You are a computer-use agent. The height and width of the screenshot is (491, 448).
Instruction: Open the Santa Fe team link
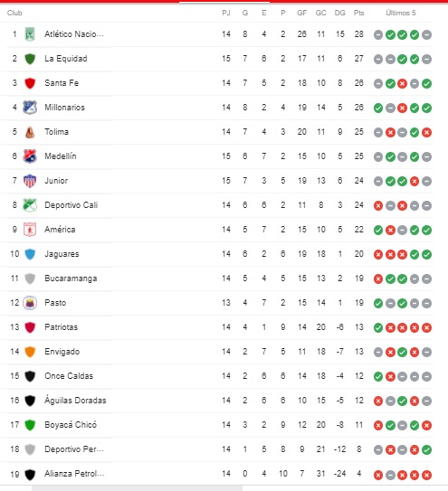coord(62,83)
